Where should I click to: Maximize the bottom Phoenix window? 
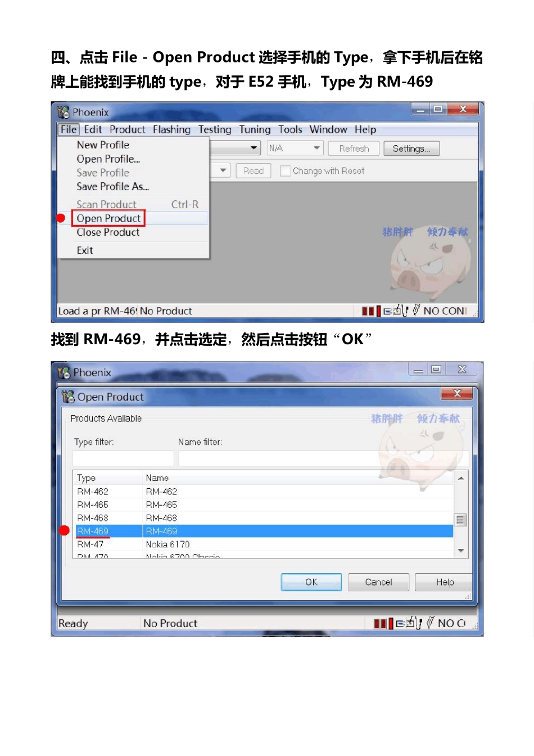pos(436,370)
